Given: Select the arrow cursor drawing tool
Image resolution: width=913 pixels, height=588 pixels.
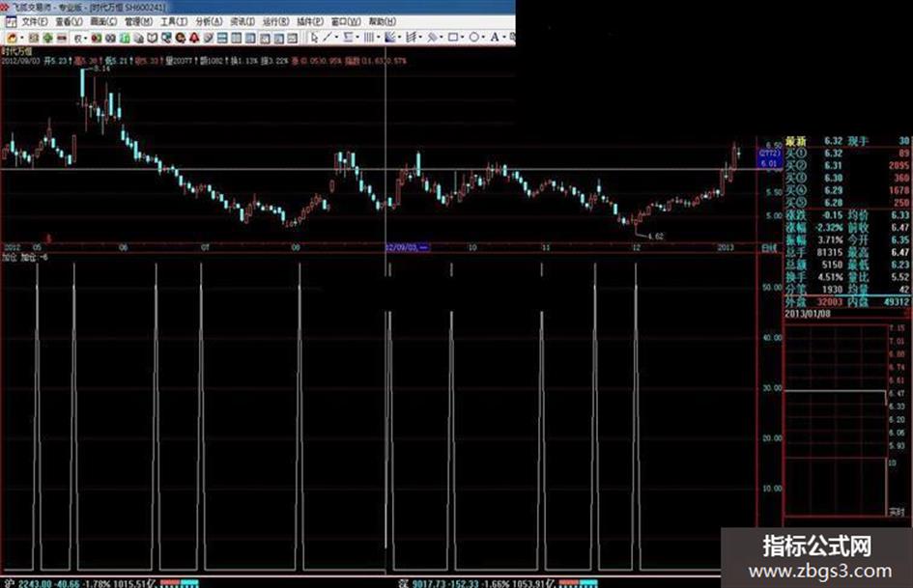Looking at the screenshot, I should [x=314, y=38].
